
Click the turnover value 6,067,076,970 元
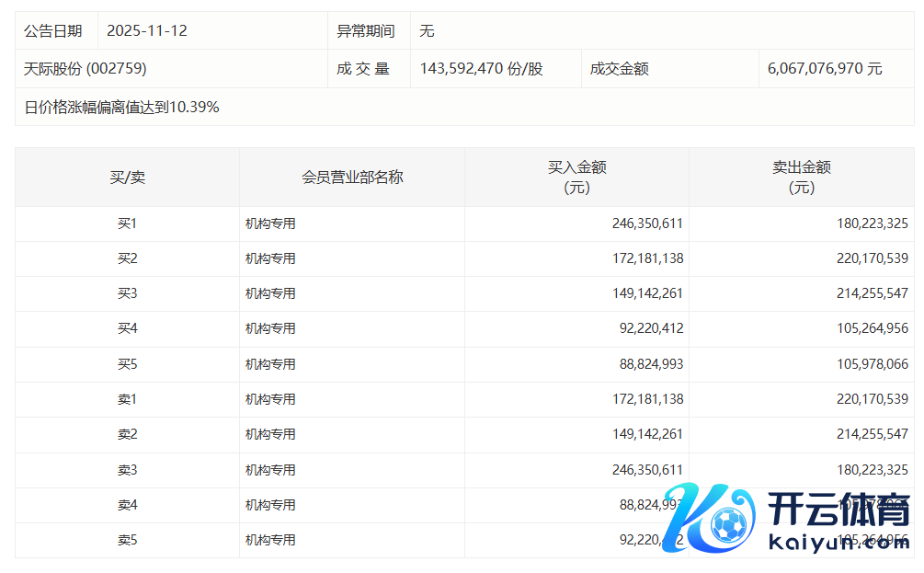tap(825, 69)
